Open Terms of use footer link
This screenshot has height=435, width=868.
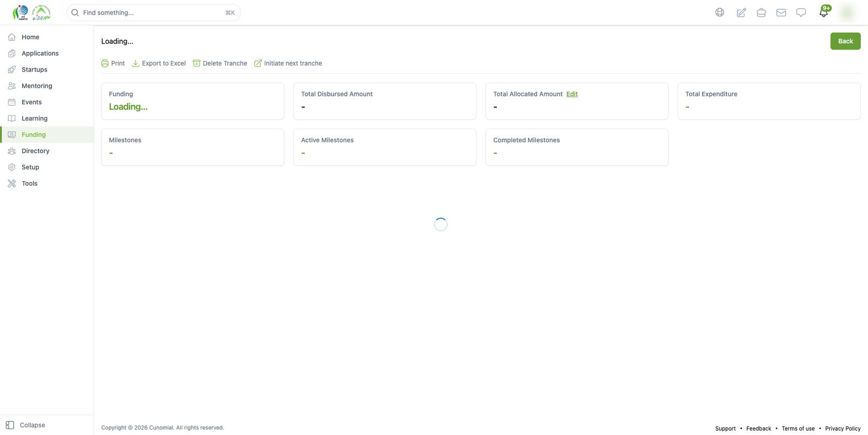[798, 428]
